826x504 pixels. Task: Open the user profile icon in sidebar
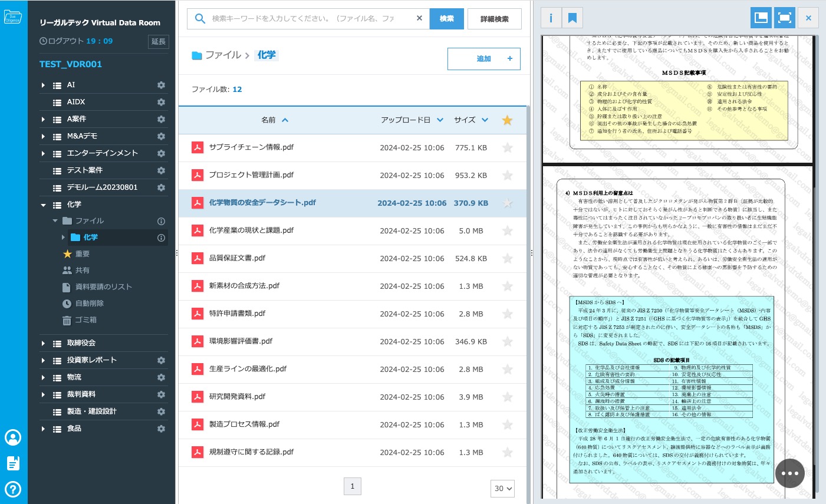pyautogui.click(x=13, y=437)
